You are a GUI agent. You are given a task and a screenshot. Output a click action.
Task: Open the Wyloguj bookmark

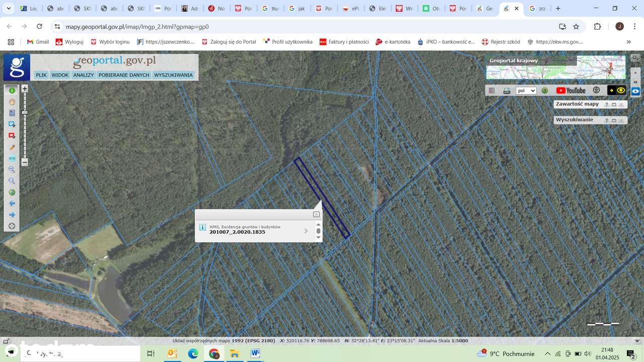click(x=69, y=42)
